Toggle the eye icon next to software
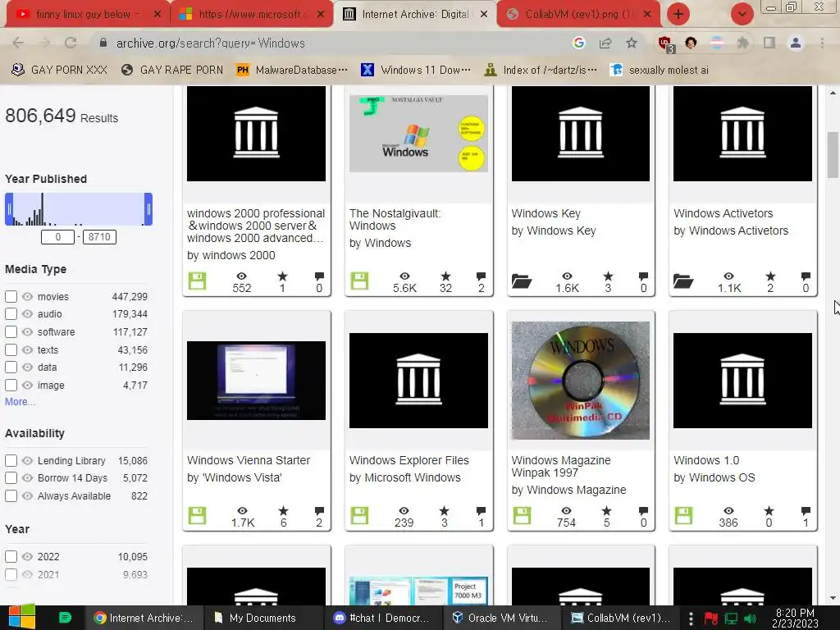This screenshot has width=840, height=630. [27, 331]
